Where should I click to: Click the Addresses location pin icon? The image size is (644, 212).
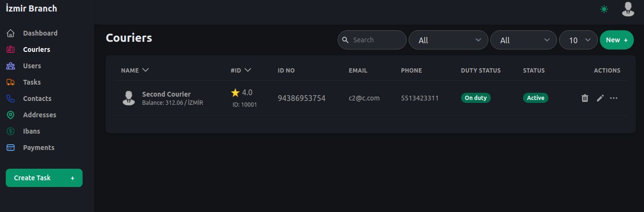coord(11,115)
